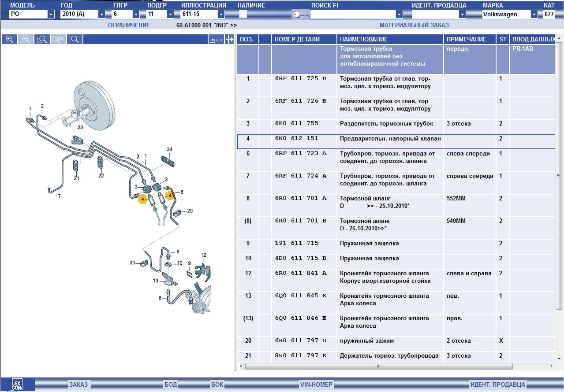Toggle the НАЛИЧИЕ checkbox

coord(243,14)
